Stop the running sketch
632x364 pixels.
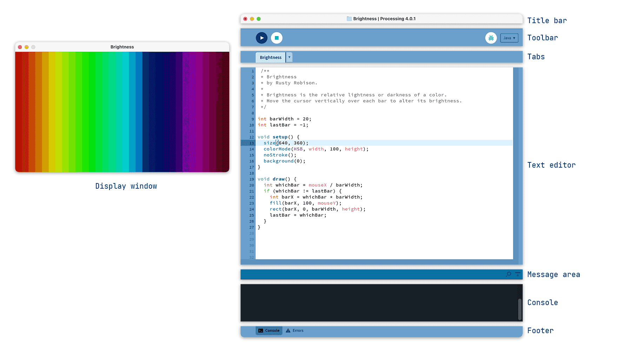pyautogui.click(x=277, y=38)
